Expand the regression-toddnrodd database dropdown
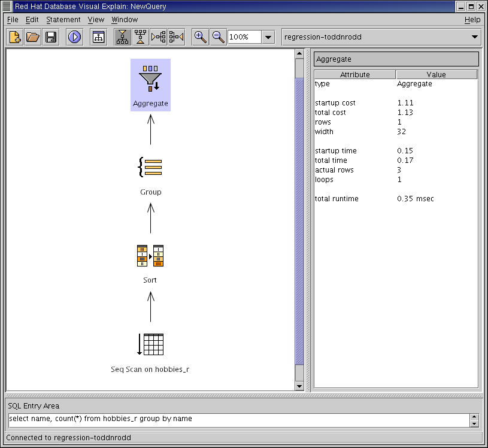 (475, 37)
